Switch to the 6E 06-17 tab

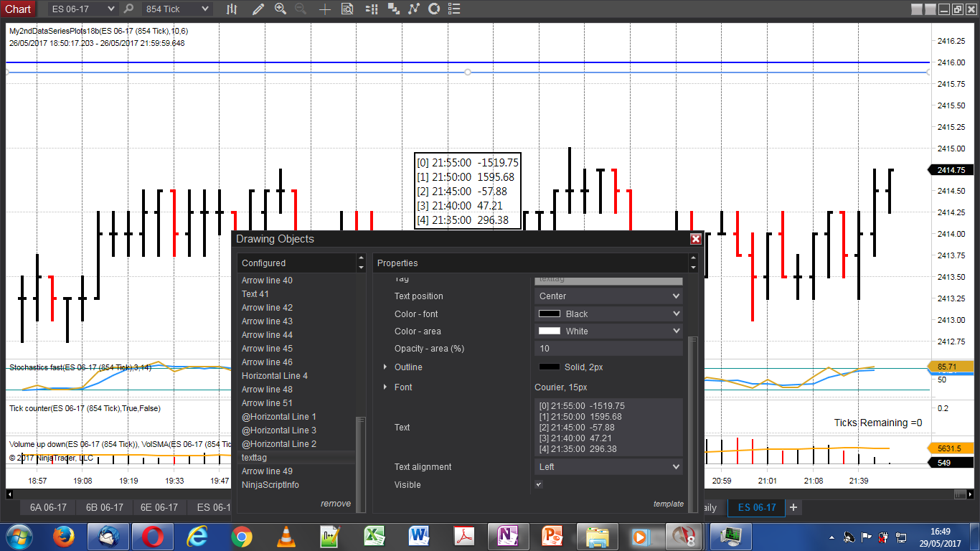[160, 507]
